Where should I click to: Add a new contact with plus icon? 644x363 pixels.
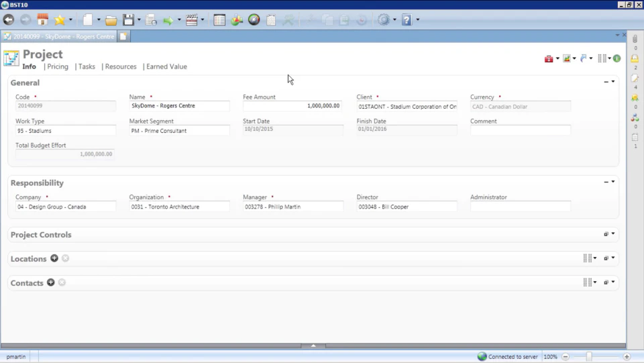click(50, 282)
